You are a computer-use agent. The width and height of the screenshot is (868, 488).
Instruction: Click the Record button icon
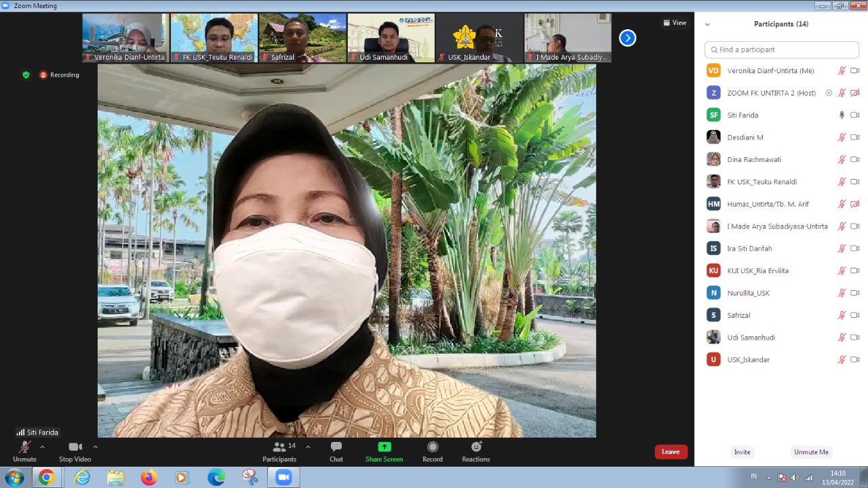click(x=433, y=447)
